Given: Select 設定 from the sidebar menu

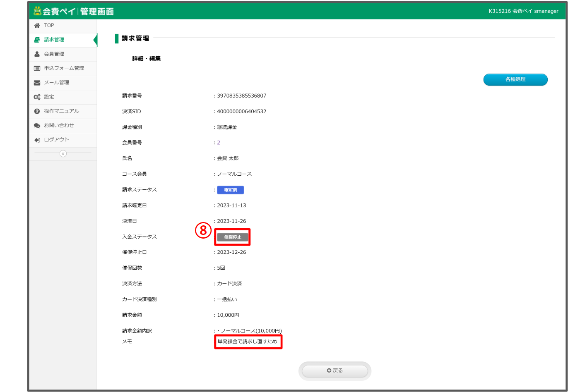Looking at the screenshot, I should tap(49, 97).
